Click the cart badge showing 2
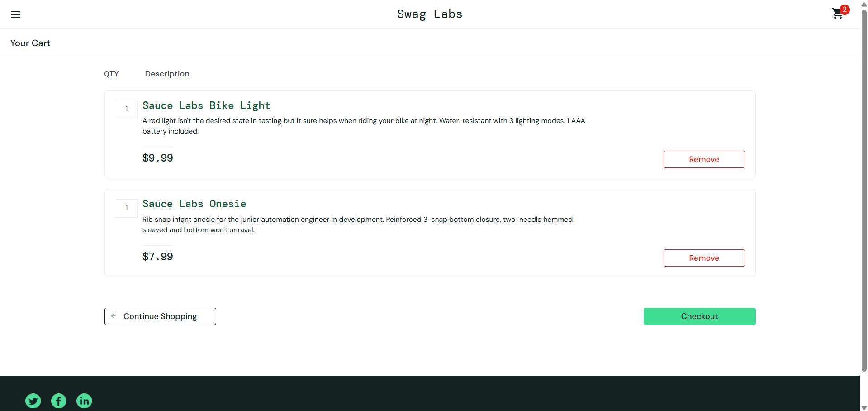Viewport: 868px width, 411px height. coord(844,10)
